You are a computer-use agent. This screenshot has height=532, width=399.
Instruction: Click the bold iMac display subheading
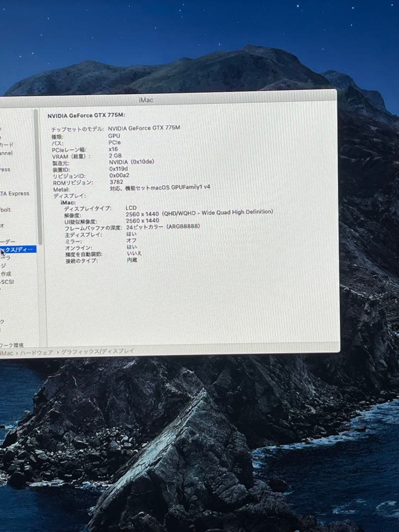click(x=67, y=202)
